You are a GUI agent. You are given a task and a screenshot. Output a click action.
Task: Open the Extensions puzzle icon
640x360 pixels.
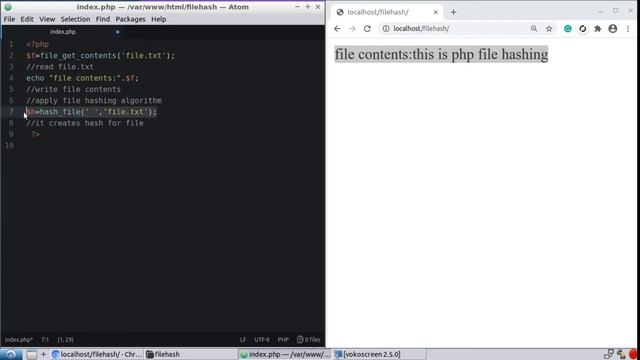[598, 29]
